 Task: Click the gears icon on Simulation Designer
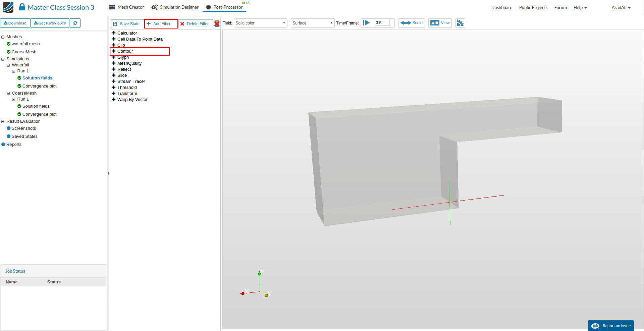coord(155,7)
